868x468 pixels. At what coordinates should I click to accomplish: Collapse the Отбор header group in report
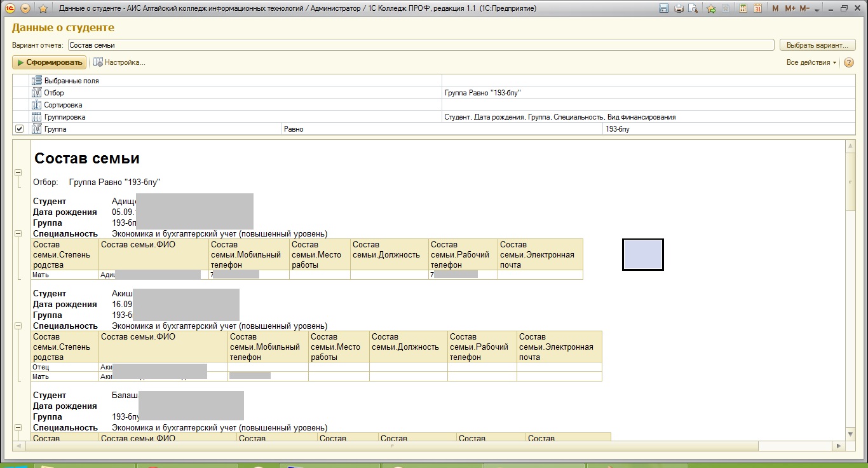(18, 172)
